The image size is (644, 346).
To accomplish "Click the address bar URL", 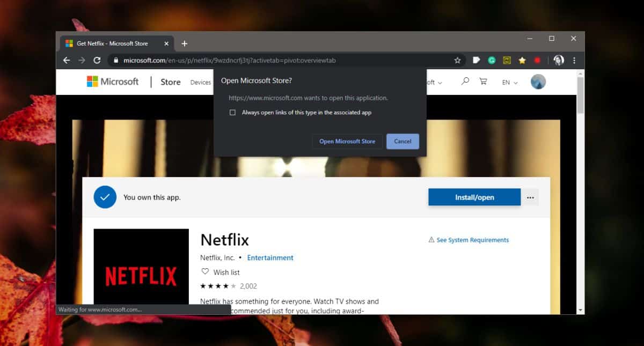I will point(229,61).
